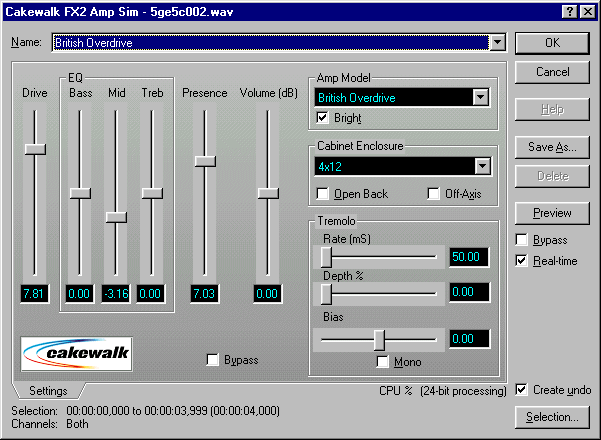Viewport: 601px width, 440px height.
Task: Click the Cakewalk logo image
Action: pyautogui.click(x=77, y=354)
